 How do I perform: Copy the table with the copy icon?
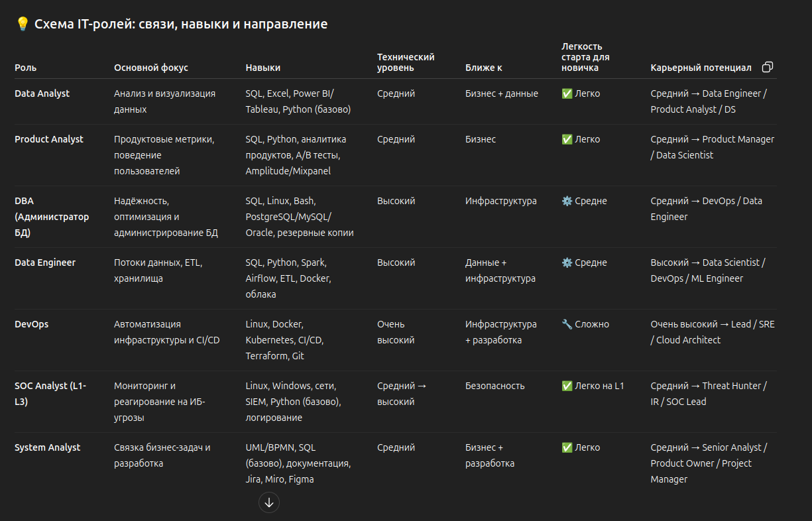click(x=768, y=67)
